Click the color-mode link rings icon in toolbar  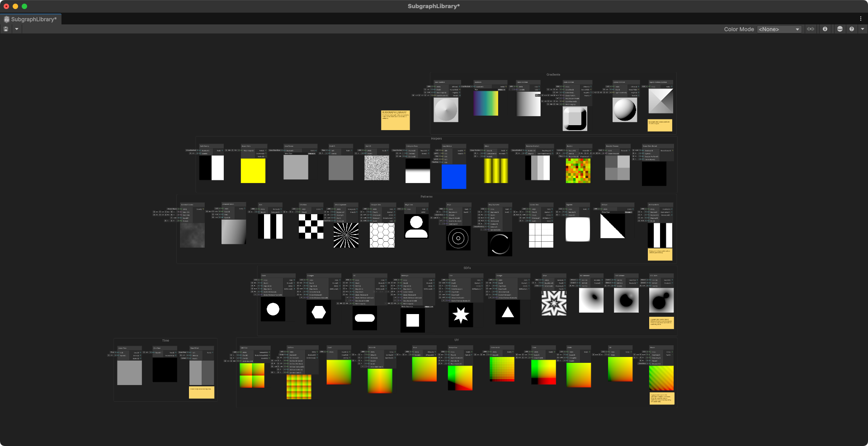[811, 29]
